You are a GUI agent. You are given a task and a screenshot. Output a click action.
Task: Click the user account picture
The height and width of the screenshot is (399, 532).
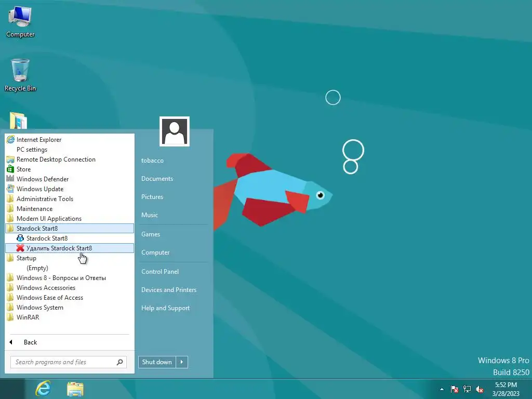tap(175, 131)
